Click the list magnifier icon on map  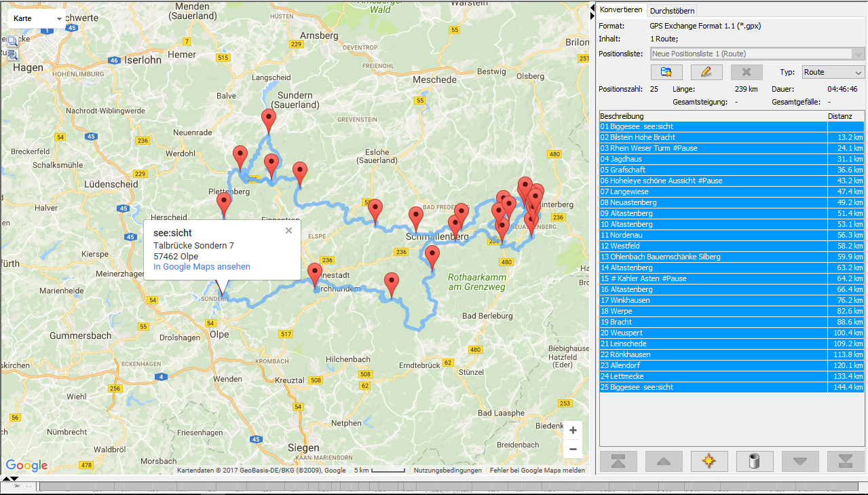point(12,55)
